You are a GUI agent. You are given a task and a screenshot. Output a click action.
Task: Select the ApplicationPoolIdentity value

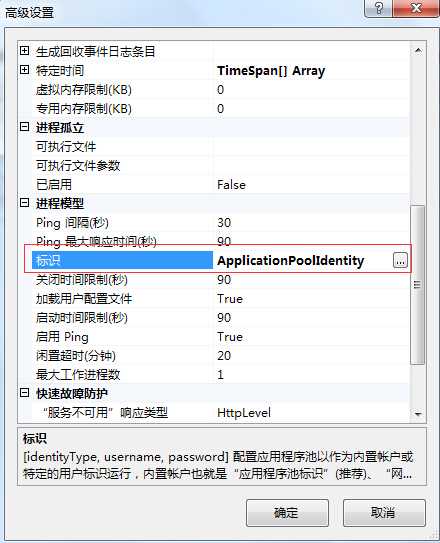[290, 260]
